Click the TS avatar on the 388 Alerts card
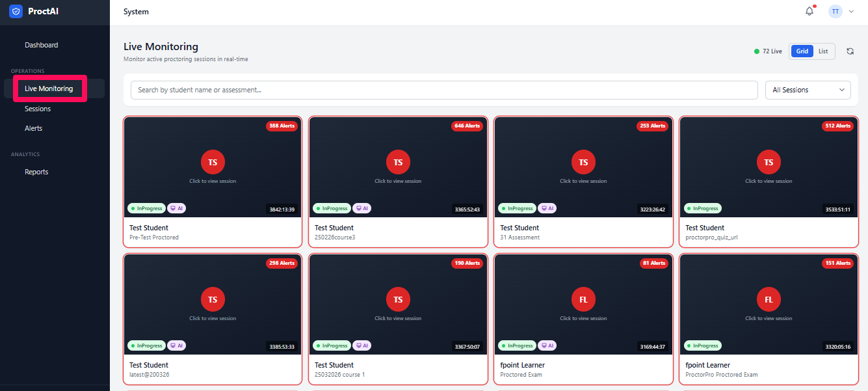The height and width of the screenshot is (391, 868). click(x=213, y=162)
